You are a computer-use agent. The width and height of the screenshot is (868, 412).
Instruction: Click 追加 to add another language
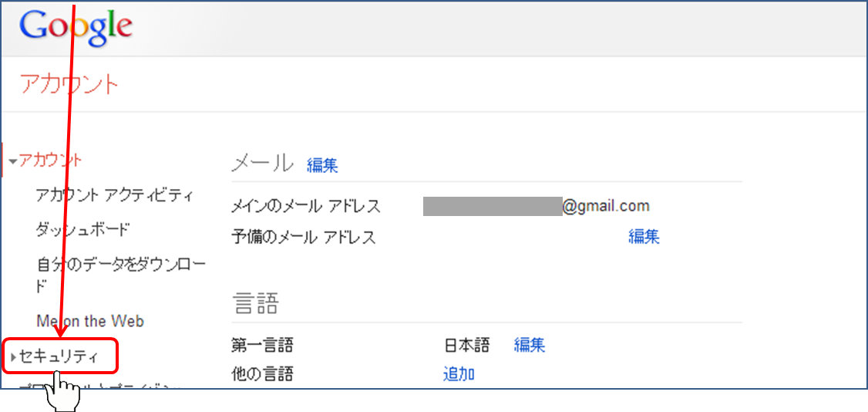(x=459, y=374)
